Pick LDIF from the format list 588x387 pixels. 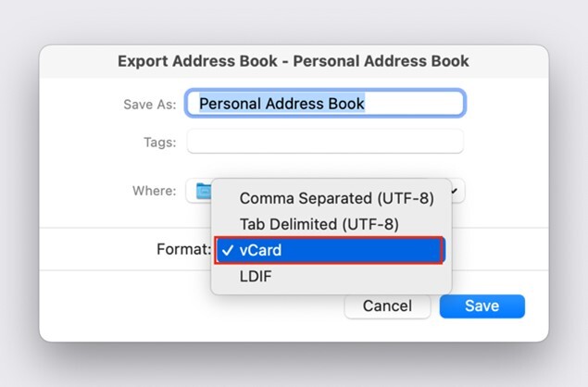pos(256,277)
